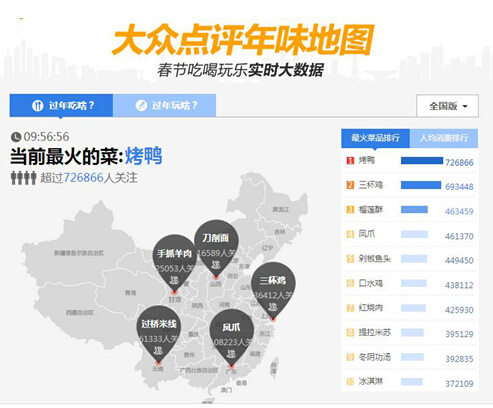The width and height of the screenshot is (493, 408).
Task: Click the value 463459 in ranking
Action: point(459,211)
